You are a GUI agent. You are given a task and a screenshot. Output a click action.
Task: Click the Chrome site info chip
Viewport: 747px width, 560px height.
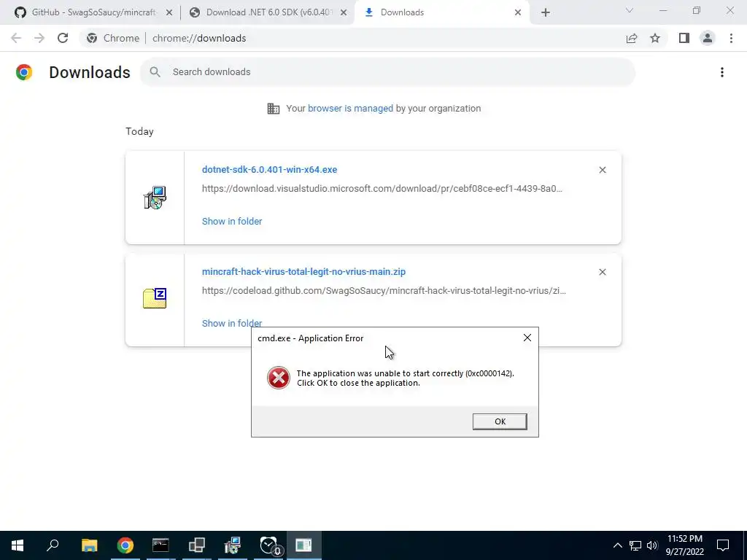coord(113,38)
